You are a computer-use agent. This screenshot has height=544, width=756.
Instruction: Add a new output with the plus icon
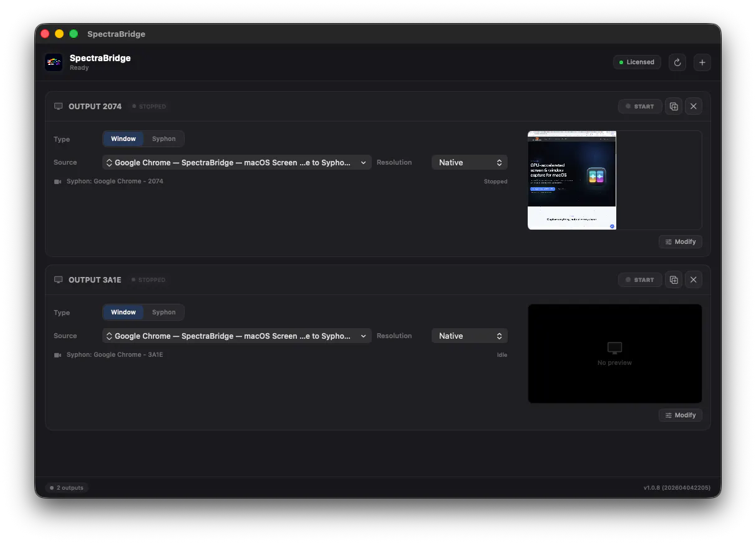pos(702,62)
